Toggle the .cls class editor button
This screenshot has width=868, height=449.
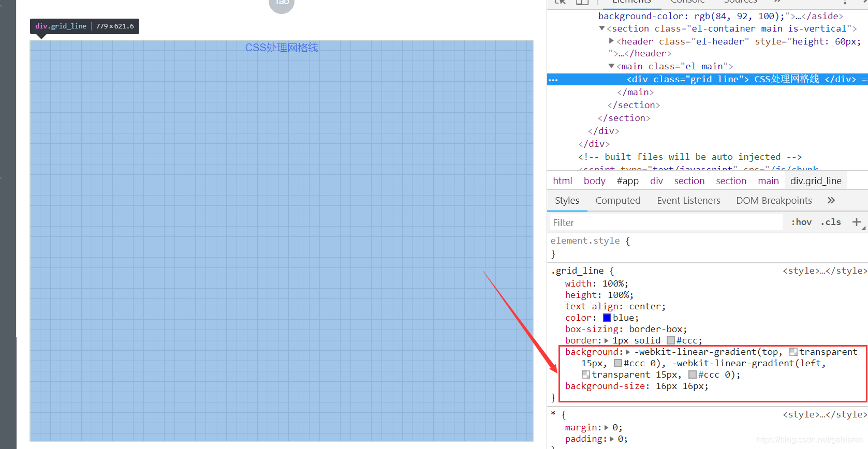[x=831, y=222]
